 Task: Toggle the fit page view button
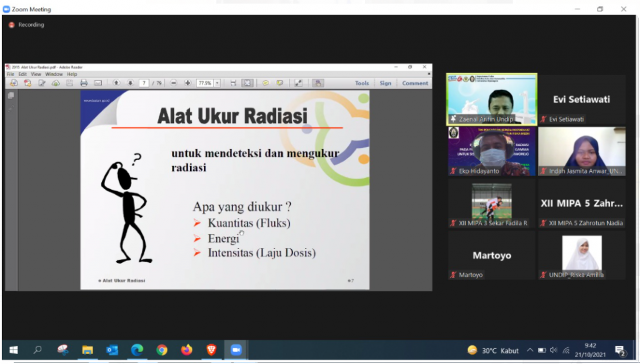[x=247, y=83]
